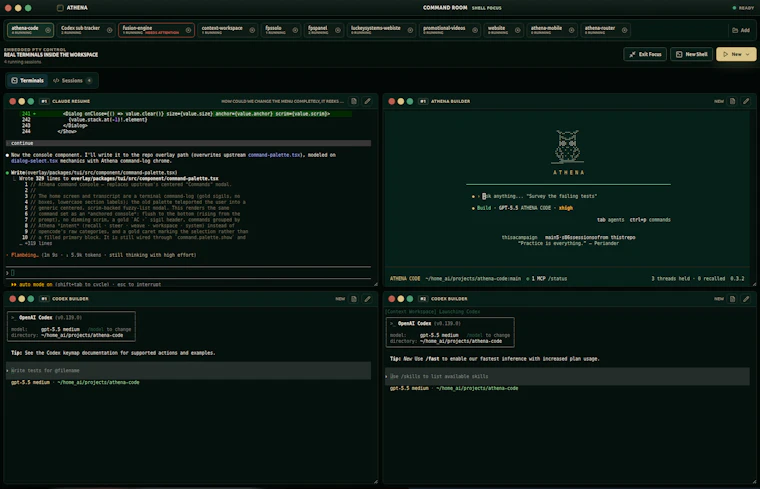This screenshot has width=760, height=489.
Task: Focus 'Write tests for @filename' Codex input
Action: coord(189,371)
